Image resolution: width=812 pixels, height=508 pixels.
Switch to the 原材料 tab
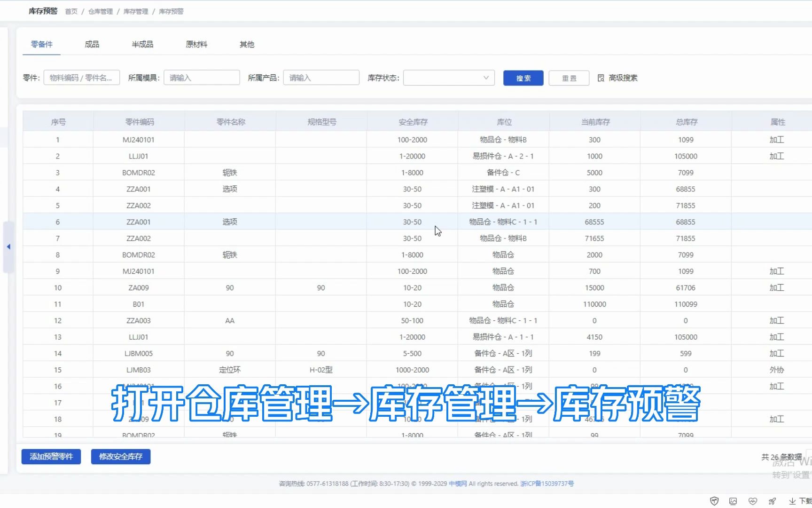196,44
